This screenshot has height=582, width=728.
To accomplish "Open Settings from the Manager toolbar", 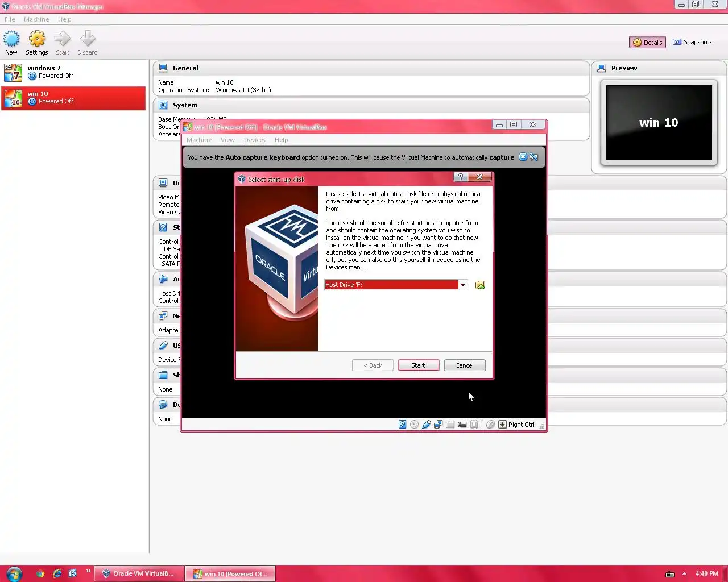I will [37, 43].
